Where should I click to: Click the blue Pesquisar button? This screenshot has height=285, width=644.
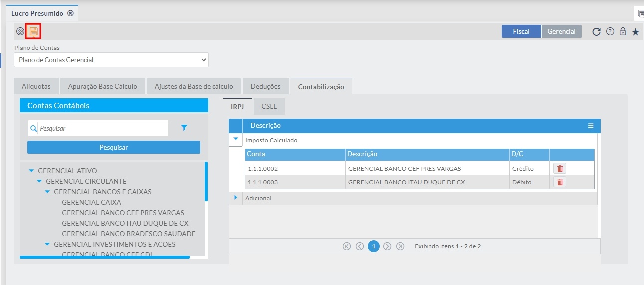(114, 147)
